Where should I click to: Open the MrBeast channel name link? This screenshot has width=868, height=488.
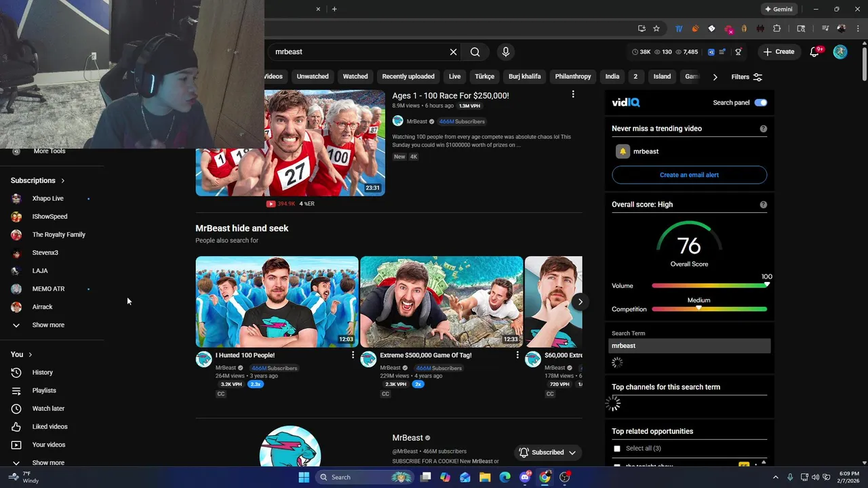click(x=408, y=438)
